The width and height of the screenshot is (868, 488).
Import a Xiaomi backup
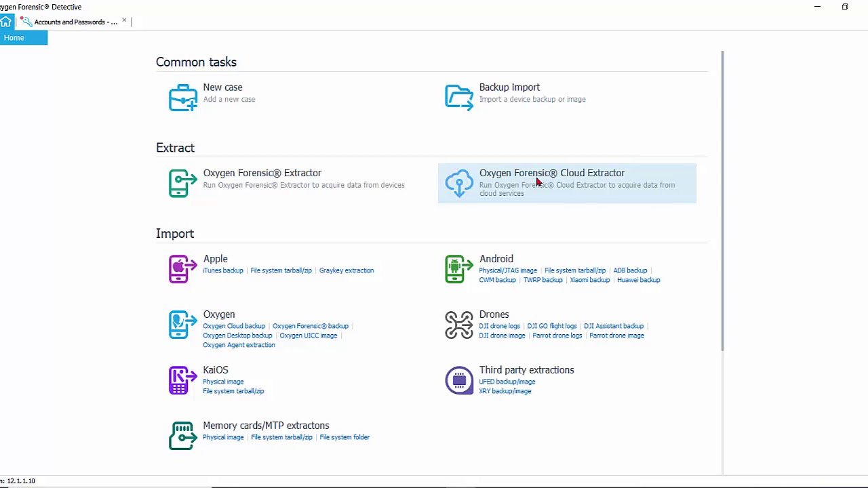point(589,280)
